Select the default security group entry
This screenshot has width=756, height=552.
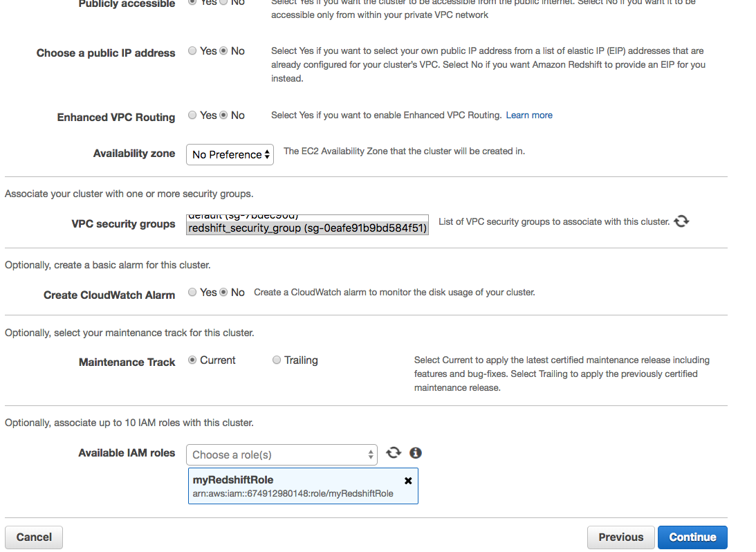click(242, 217)
